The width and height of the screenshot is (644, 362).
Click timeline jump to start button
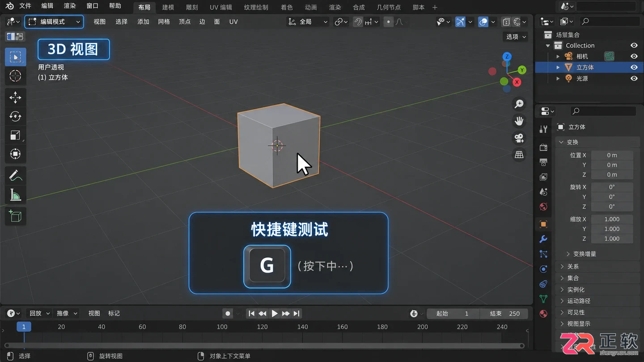pyautogui.click(x=251, y=314)
